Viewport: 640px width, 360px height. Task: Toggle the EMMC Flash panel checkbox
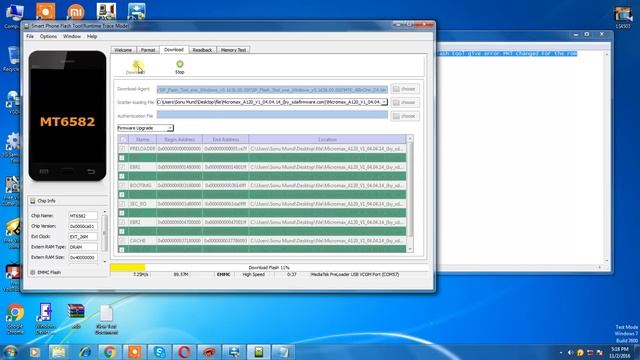[x=33, y=272]
